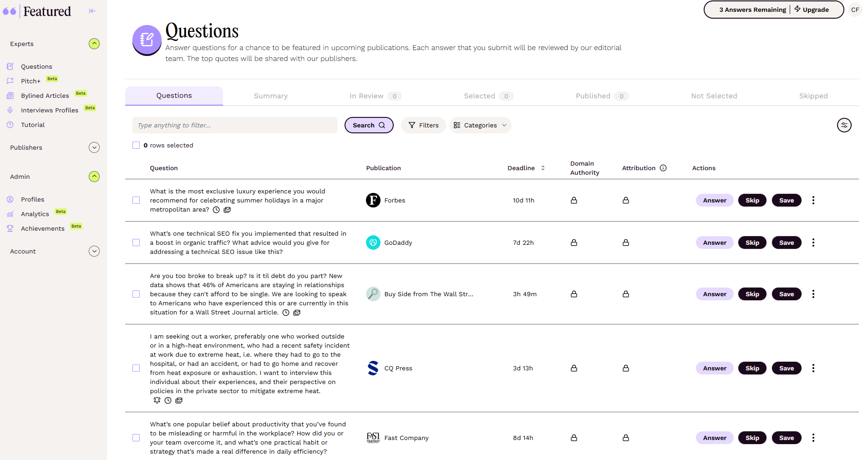This screenshot has width=868, height=460.
Task: Switch to the Summary tab
Action: click(x=271, y=96)
